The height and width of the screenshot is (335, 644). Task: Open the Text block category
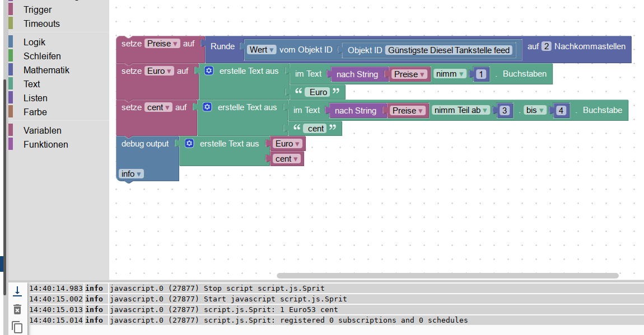coord(31,84)
